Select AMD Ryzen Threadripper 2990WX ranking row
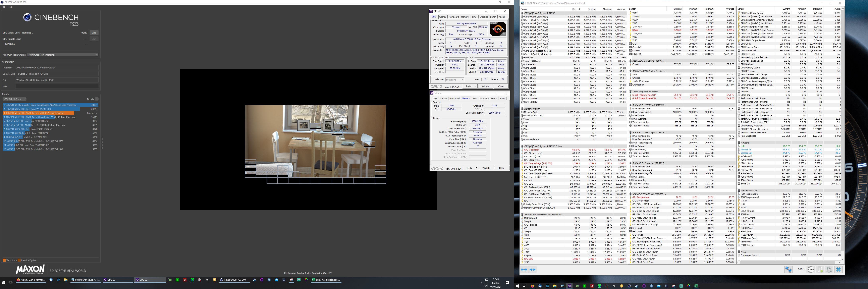 click(x=51, y=105)
